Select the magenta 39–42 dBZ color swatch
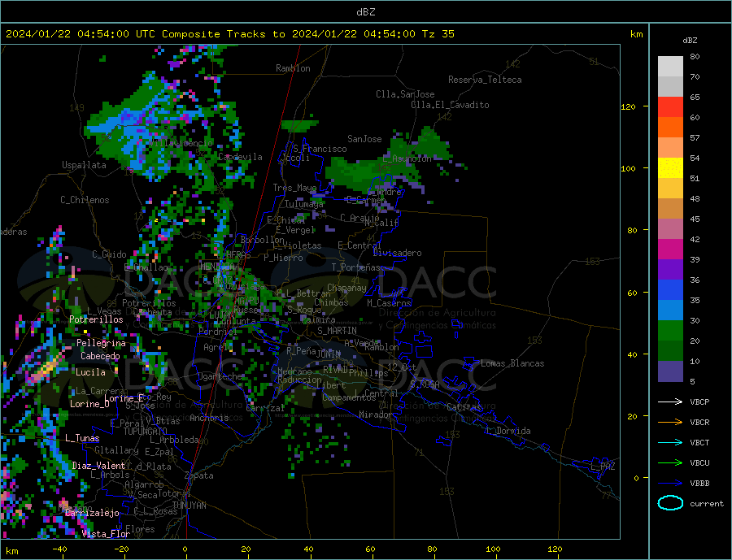This screenshot has height=560, width=732. 671,250
